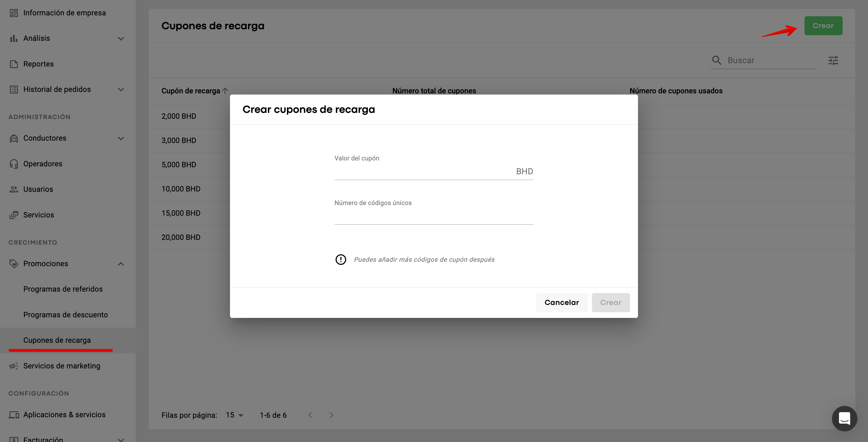Click the search magnifier icon
Viewport: 868px width, 442px height.
click(x=716, y=60)
